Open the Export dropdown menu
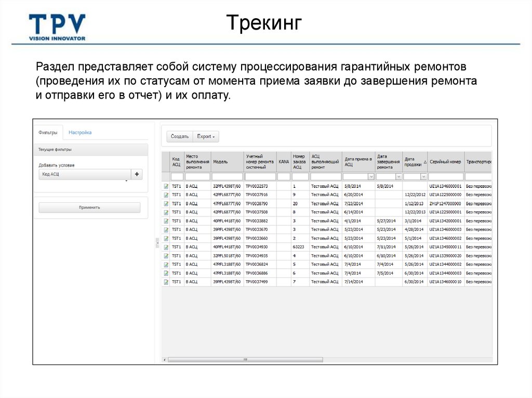 [206, 136]
